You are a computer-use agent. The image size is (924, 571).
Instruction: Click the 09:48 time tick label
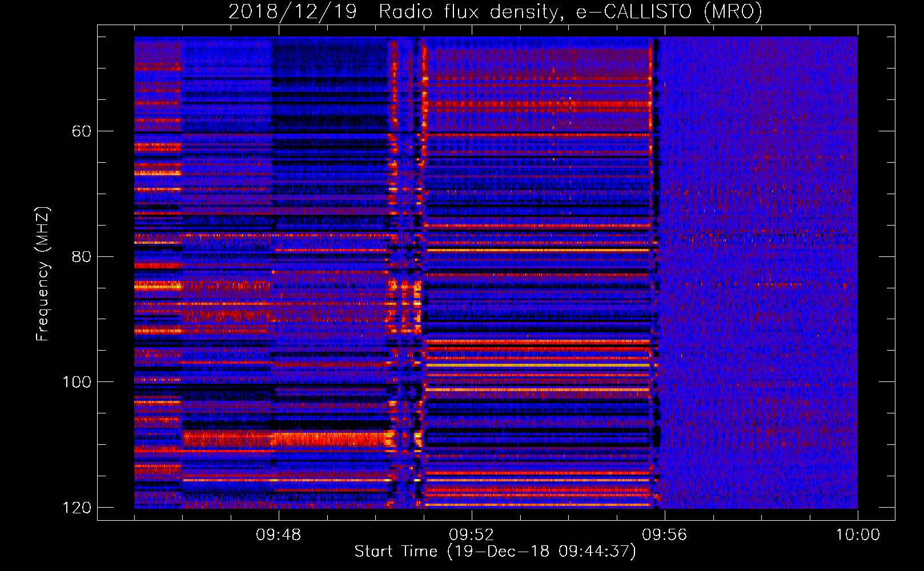click(x=278, y=535)
